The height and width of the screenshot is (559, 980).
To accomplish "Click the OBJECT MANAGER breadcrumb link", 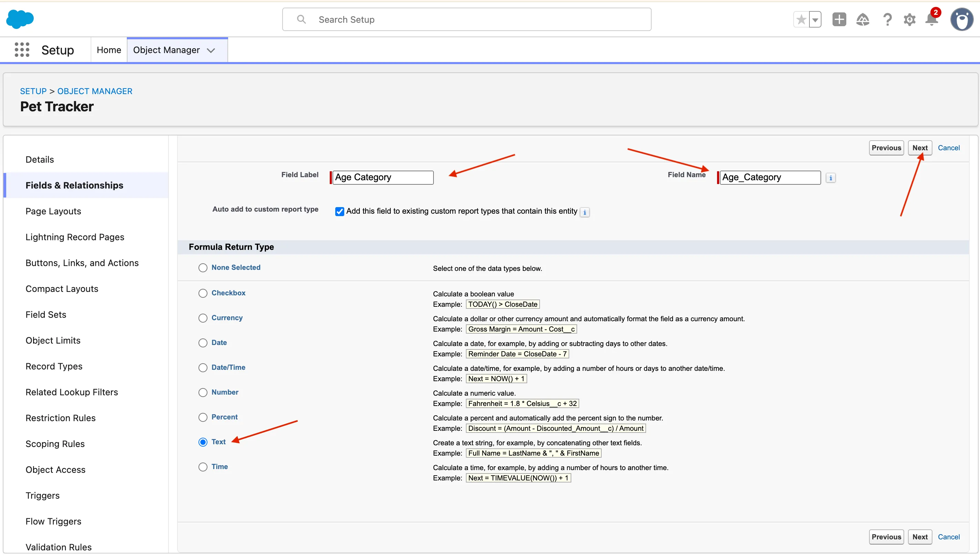I will pos(95,91).
